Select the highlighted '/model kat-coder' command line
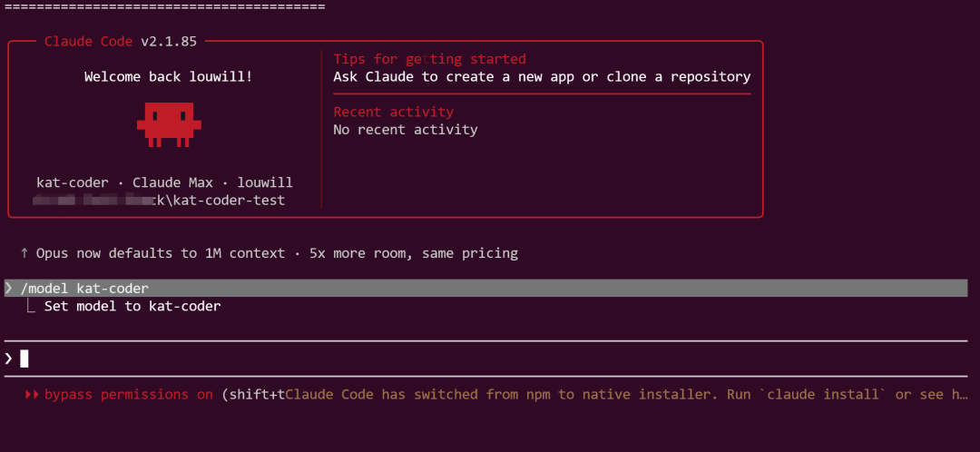 (84, 289)
